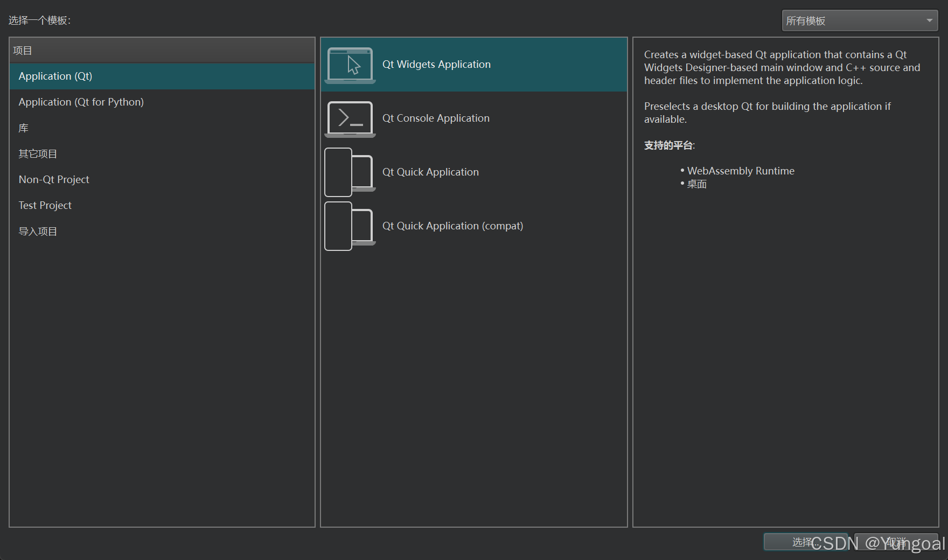Screen dimensions: 948x560
Task: Select Non-Qt Project category
Action: pyautogui.click(x=162, y=179)
